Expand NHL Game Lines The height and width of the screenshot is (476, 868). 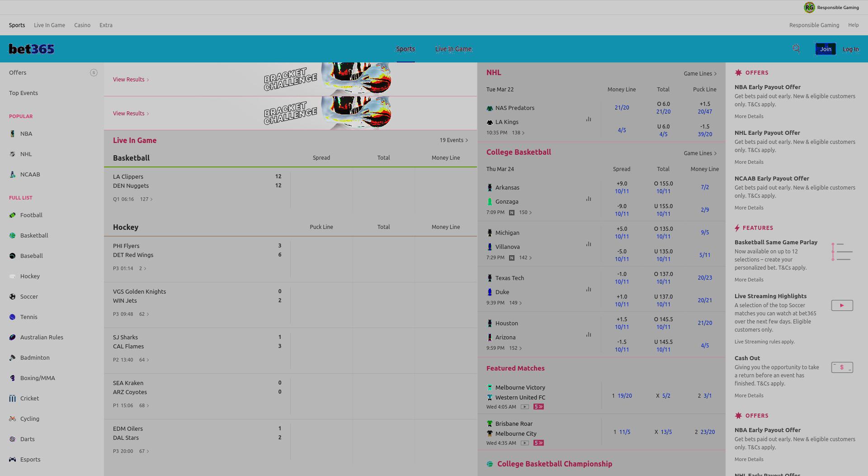[700, 73]
